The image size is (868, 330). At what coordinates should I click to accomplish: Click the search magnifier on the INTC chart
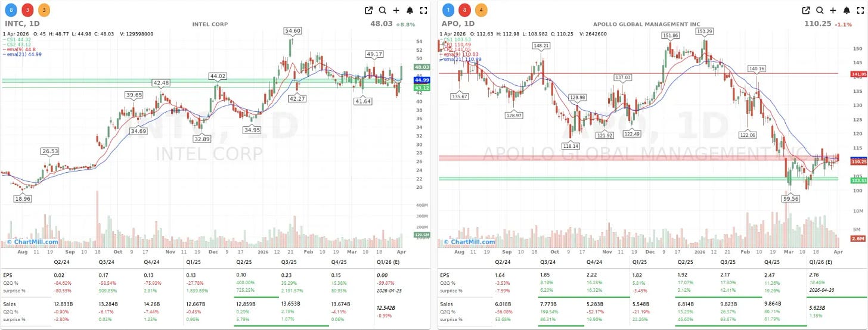(382, 10)
